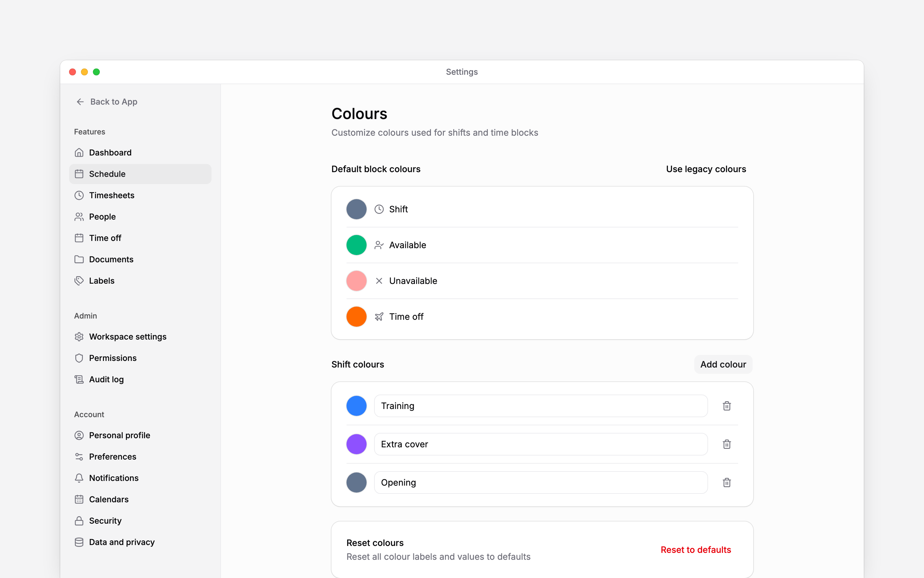Click the Unavailable block label text

[413, 281]
